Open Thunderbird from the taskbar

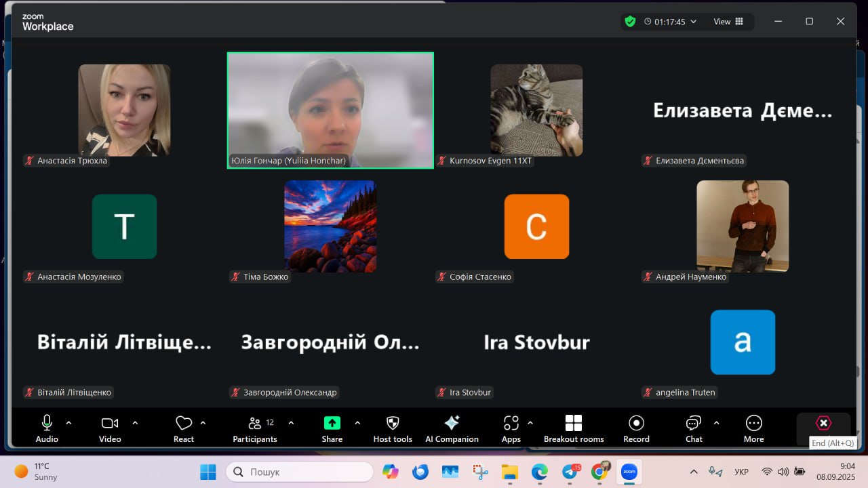(x=420, y=472)
